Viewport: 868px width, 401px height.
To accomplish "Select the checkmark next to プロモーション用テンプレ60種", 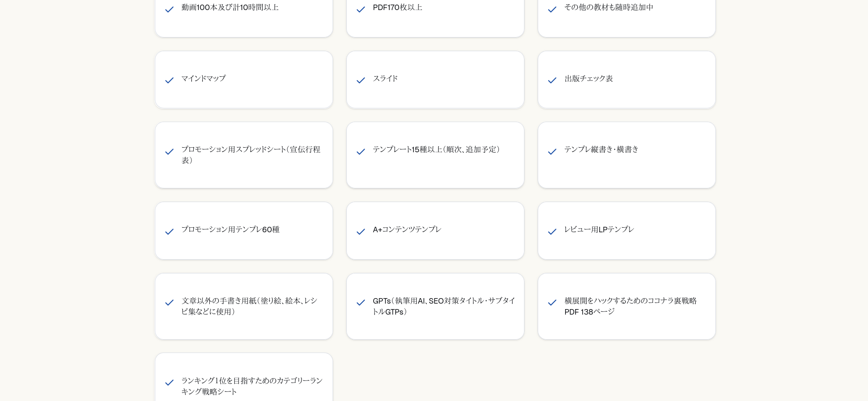I will (x=169, y=232).
